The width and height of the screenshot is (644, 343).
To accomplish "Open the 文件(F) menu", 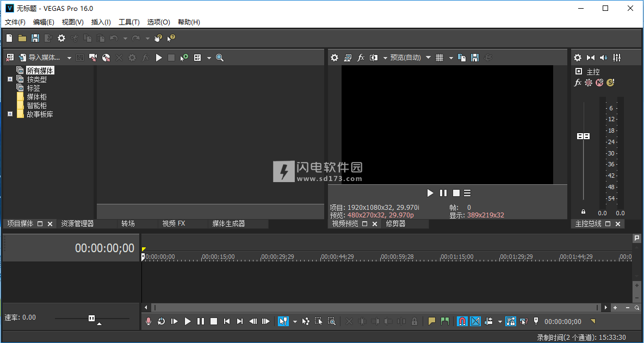I will tap(15, 22).
